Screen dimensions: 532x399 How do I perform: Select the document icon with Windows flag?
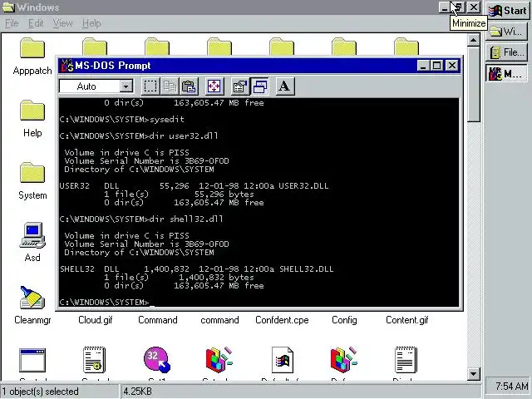[x=283, y=360]
